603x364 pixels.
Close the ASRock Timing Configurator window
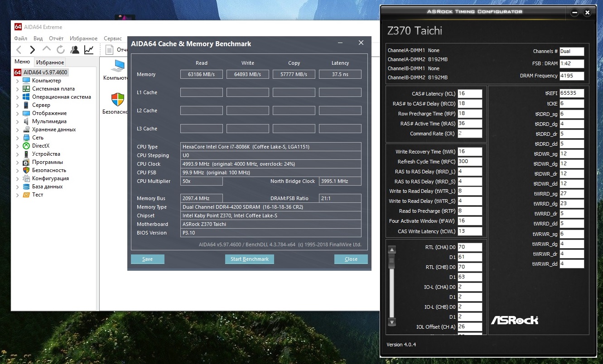pyautogui.click(x=588, y=13)
